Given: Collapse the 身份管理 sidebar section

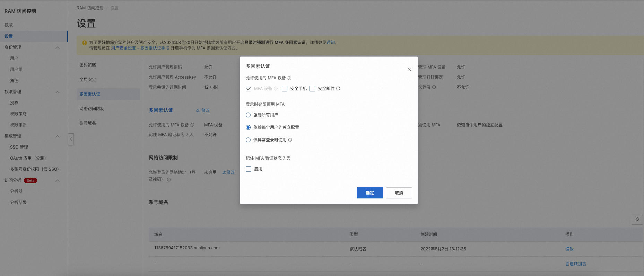Looking at the screenshot, I should point(58,48).
